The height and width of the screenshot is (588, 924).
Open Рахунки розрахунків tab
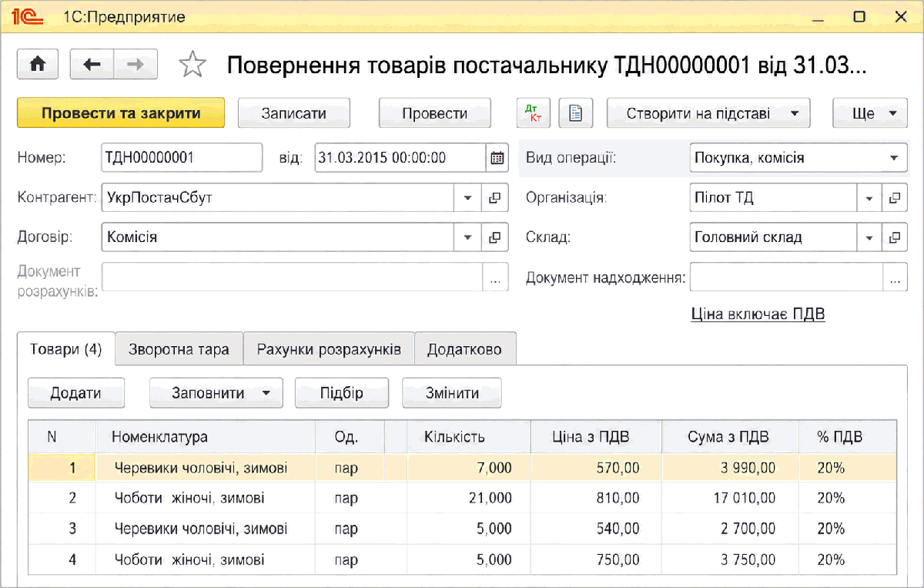pos(329,349)
